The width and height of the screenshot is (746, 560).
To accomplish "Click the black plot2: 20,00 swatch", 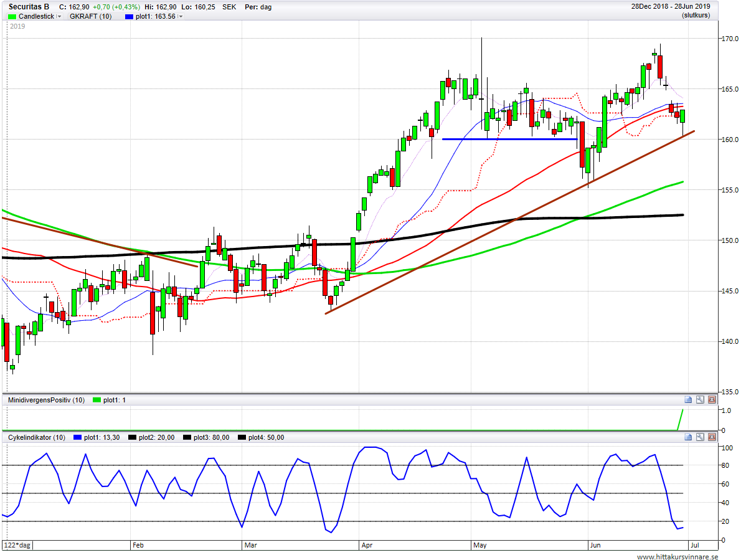I will 132,438.
